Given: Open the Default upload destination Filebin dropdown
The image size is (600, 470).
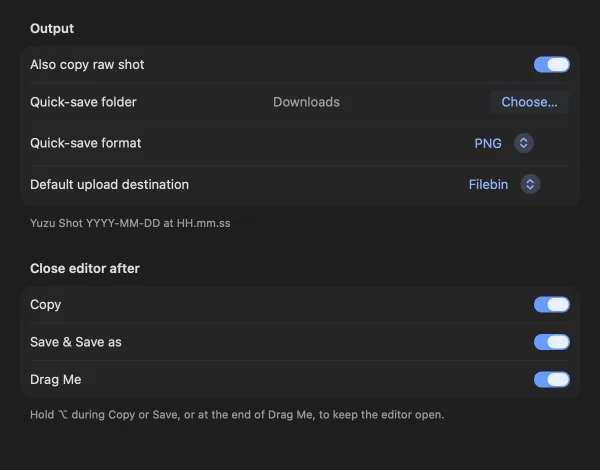Looking at the screenshot, I should (504, 184).
